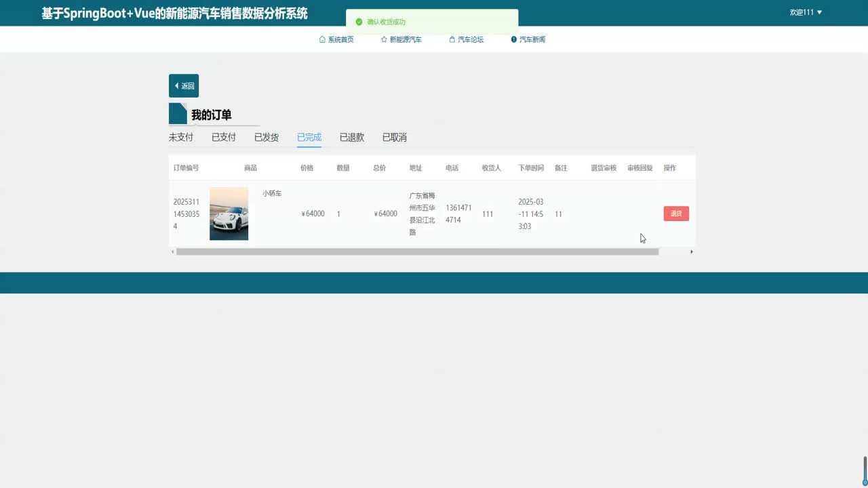Viewport: 868px width, 488px height.
Task: Switch to the 已发货 tab
Action: pos(267,137)
